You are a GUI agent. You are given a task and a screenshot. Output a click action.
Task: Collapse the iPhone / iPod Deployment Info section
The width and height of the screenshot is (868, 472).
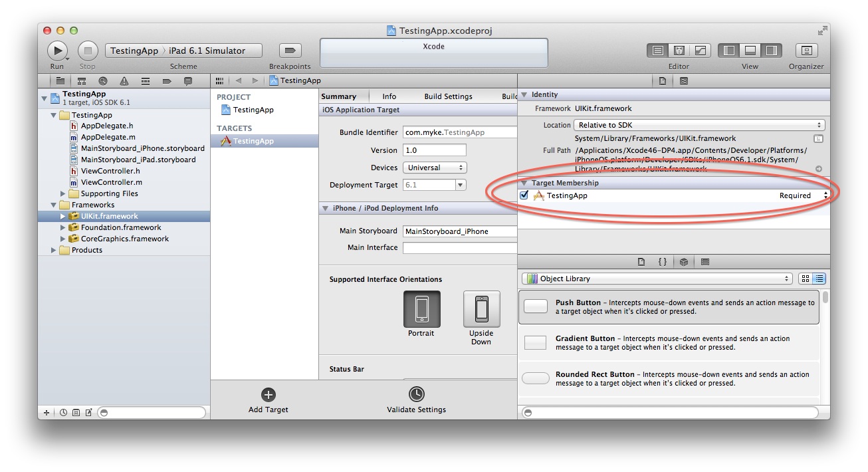point(326,208)
